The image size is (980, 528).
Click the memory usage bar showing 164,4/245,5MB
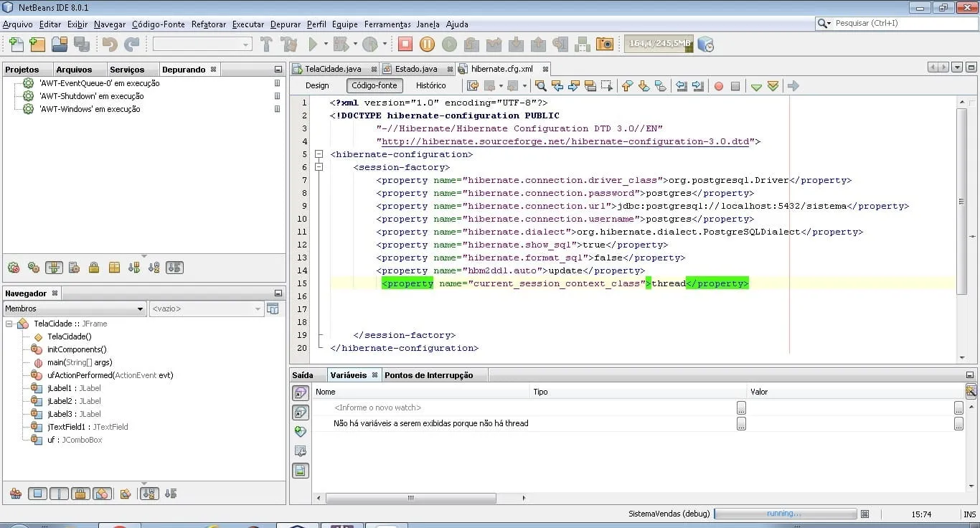point(659,44)
